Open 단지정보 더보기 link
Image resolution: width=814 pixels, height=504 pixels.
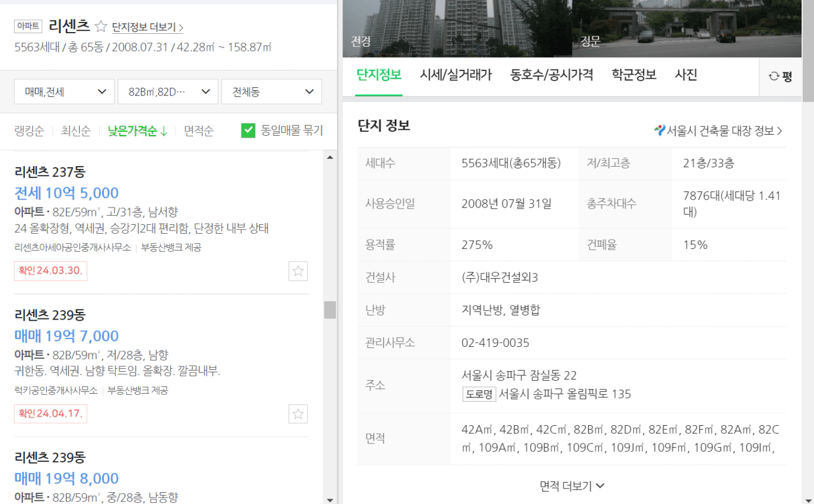148,27
